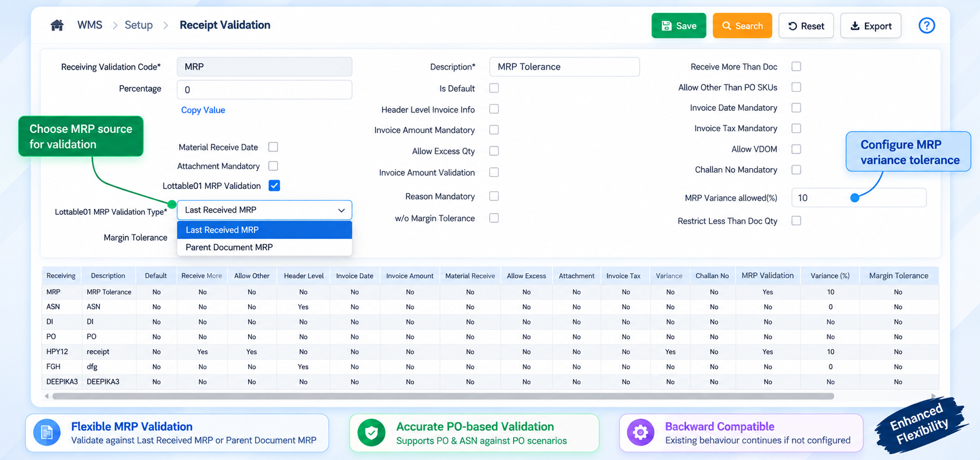Navigate to Setup in the breadcrumb
This screenshot has height=460, width=980.
click(139, 25)
